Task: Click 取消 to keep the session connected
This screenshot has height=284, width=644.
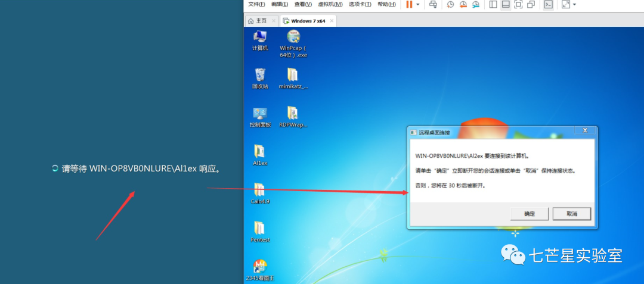Action: coord(571,214)
